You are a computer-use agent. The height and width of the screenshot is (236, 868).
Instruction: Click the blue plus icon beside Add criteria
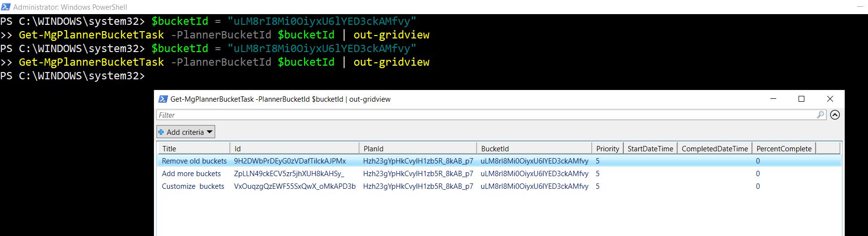pos(161,132)
